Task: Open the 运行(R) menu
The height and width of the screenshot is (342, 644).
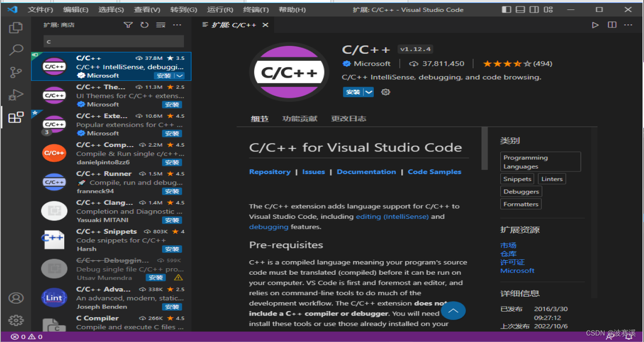Action: [x=220, y=9]
